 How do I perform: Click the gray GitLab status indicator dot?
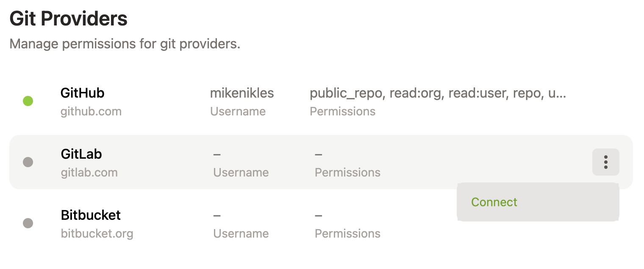(x=28, y=162)
